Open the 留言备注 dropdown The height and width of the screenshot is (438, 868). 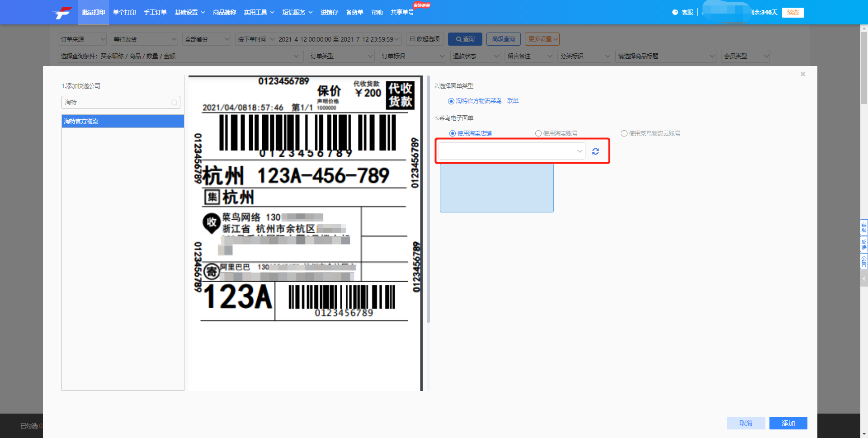click(529, 56)
